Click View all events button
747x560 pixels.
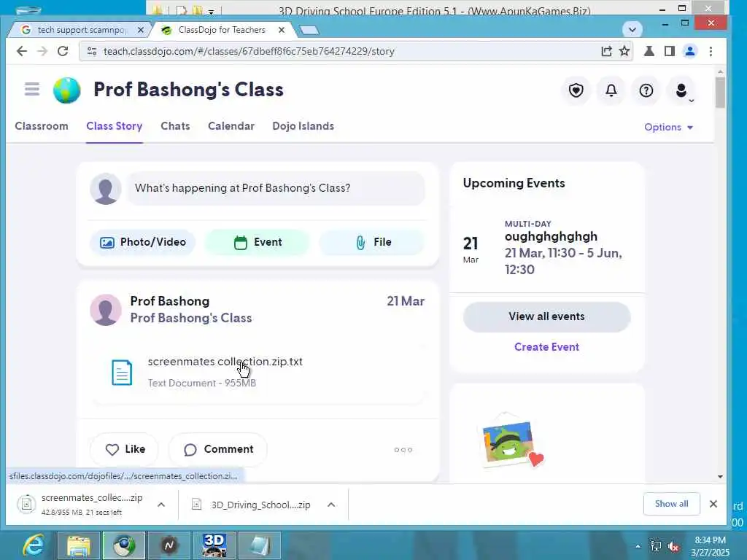[547, 316]
